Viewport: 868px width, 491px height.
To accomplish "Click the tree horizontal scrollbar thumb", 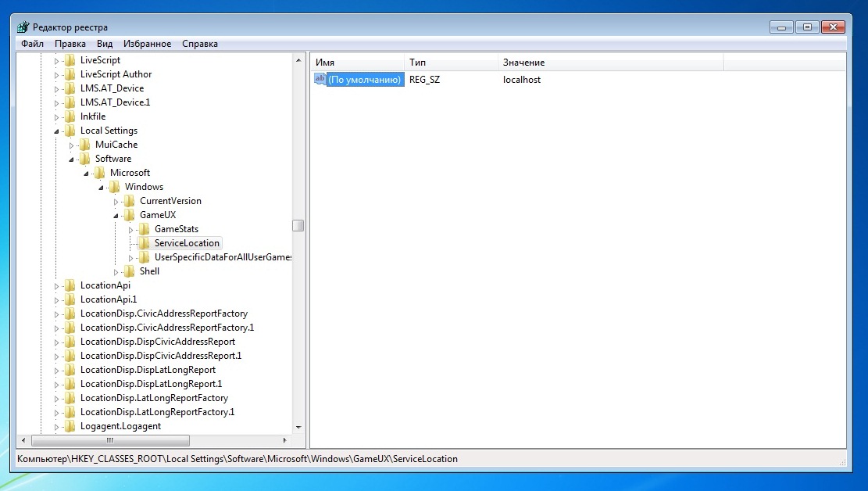I will click(x=110, y=440).
